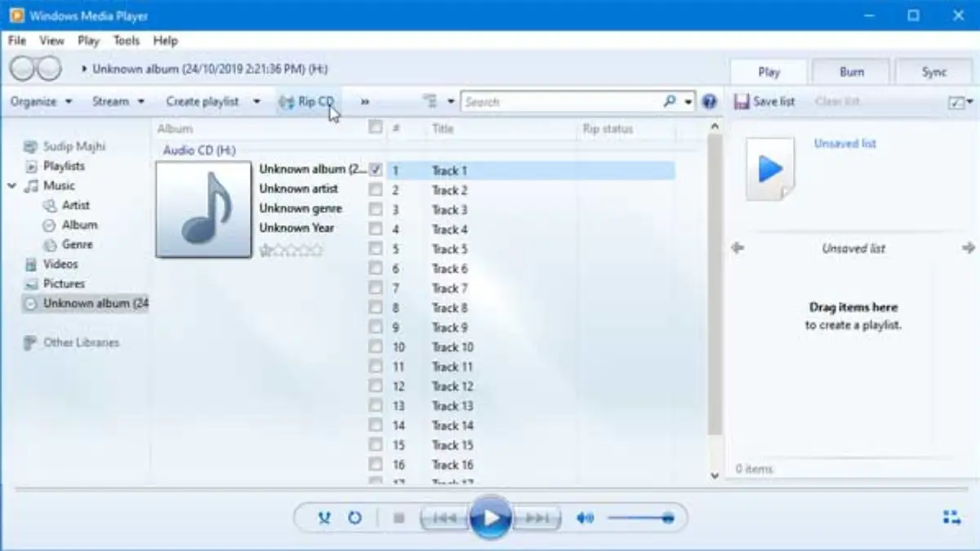Switch to the Burn tab
This screenshot has height=551, width=980.
(x=852, y=72)
